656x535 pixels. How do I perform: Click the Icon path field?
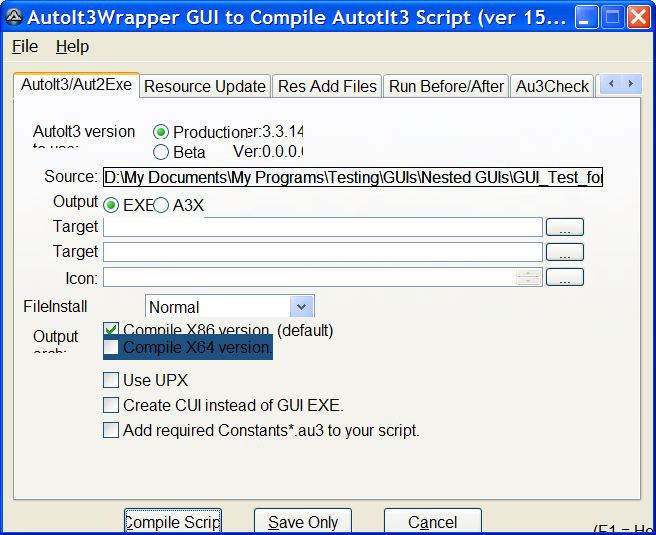310,277
